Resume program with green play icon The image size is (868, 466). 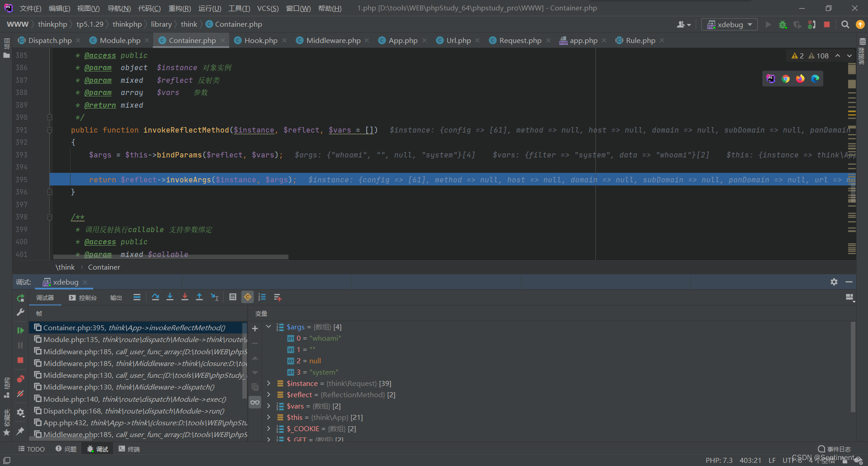20,330
